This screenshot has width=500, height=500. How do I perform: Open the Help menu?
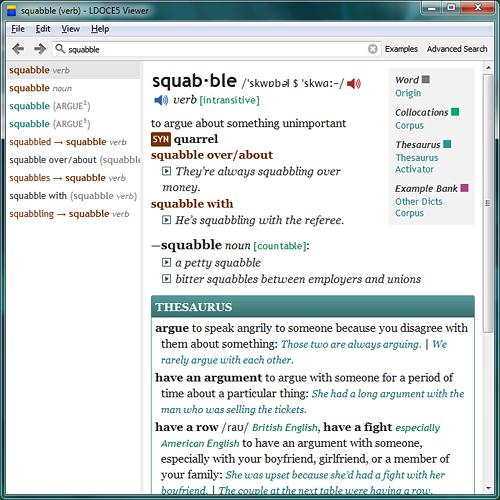100,29
